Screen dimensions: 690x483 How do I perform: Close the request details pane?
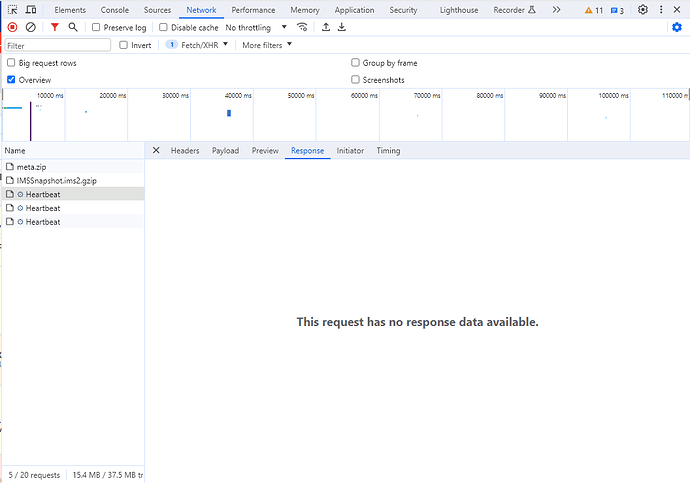pos(156,150)
